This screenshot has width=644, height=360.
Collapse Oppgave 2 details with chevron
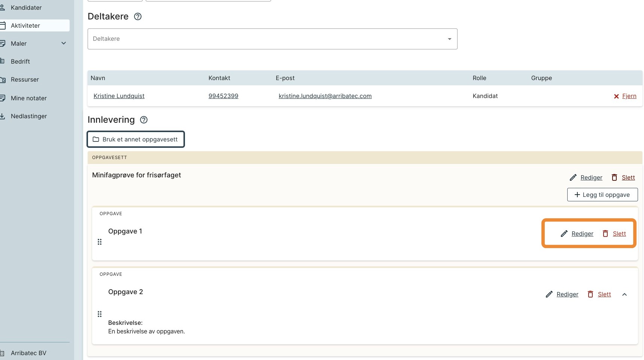coord(624,295)
